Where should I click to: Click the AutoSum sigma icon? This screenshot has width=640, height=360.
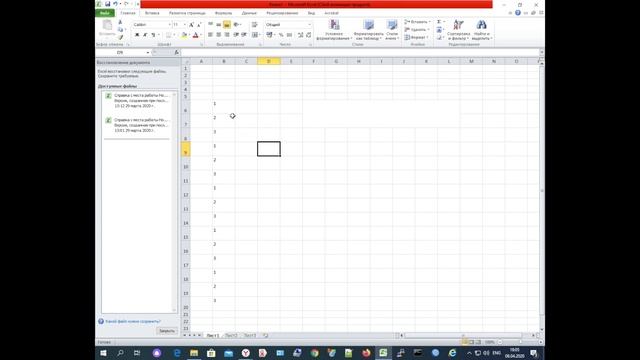(x=439, y=22)
